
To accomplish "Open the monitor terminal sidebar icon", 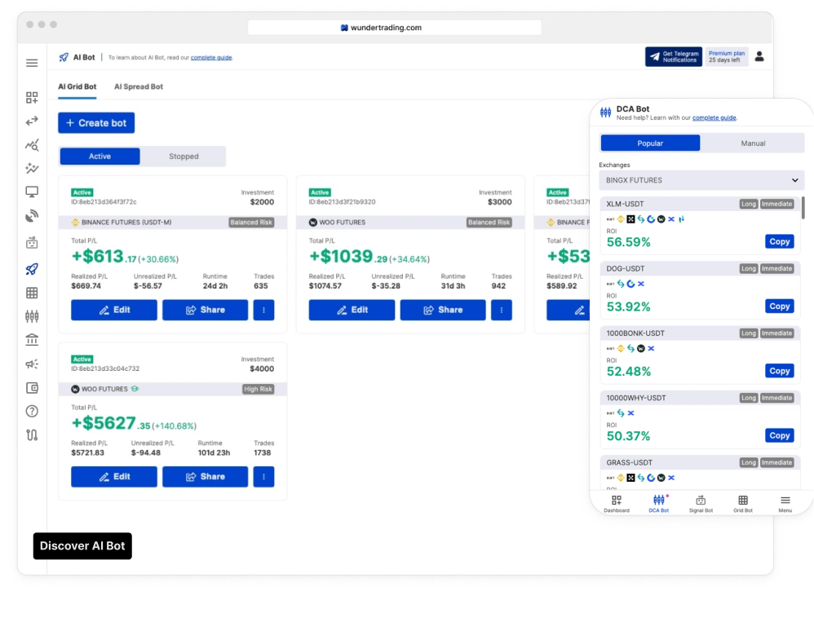I will 32,192.
